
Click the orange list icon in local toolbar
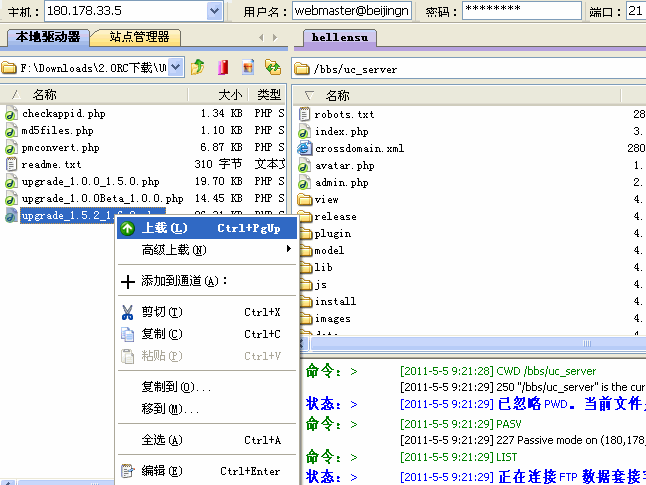[x=248, y=67]
